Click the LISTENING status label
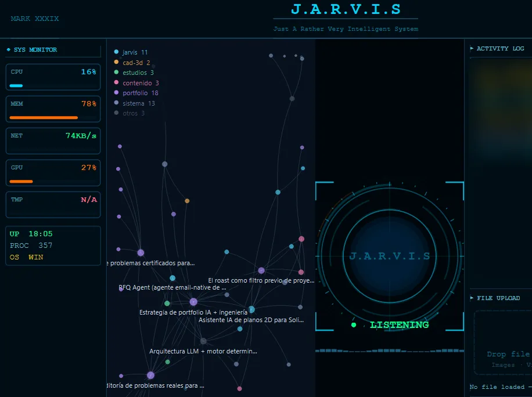 [400, 325]
